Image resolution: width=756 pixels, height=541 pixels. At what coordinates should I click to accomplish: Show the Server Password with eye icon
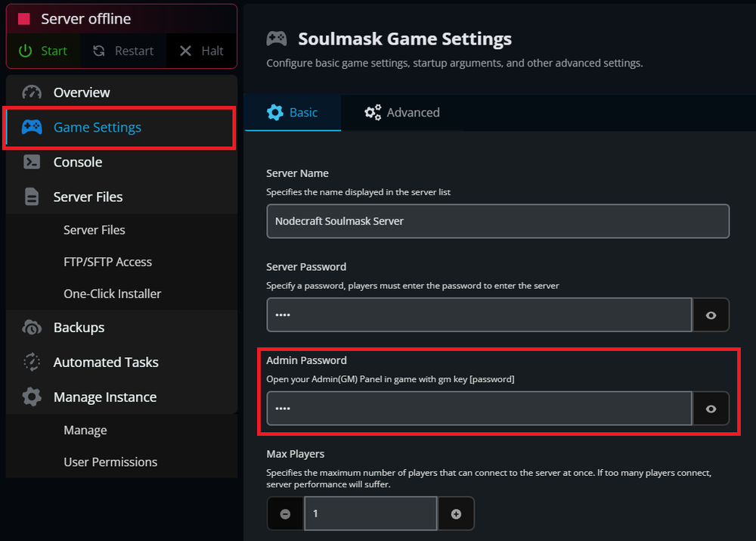711,315
